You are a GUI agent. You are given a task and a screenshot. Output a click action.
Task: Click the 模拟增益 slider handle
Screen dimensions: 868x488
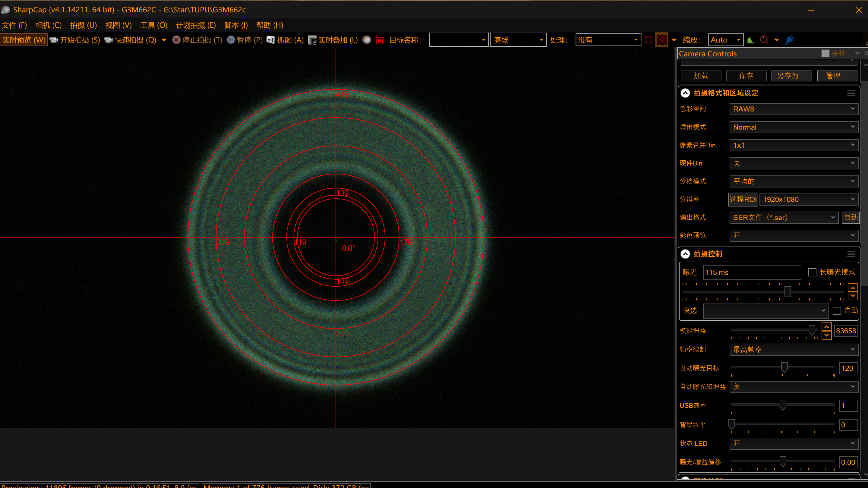point(812,330)
